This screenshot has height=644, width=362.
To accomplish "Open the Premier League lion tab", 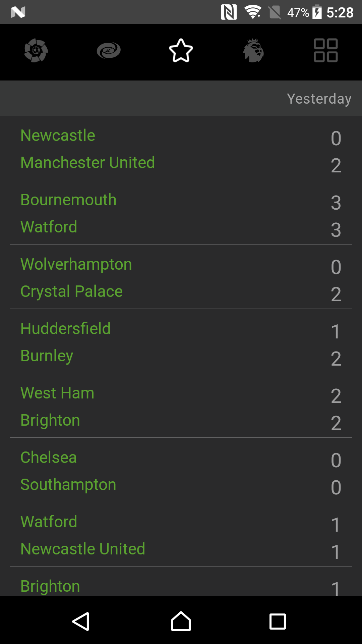I will coord(253,51).
